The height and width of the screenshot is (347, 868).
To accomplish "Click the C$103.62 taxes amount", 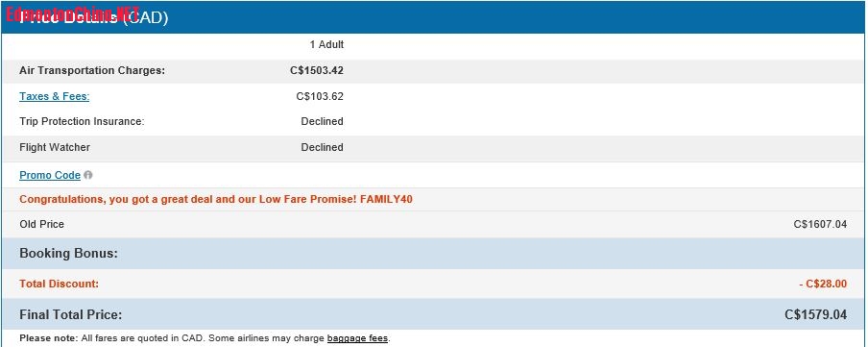I will coord(320,96).
